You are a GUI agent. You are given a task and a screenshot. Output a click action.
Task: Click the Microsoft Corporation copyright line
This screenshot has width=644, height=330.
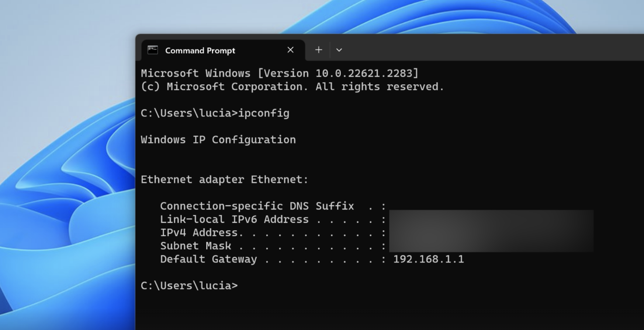tap(292, 87)
